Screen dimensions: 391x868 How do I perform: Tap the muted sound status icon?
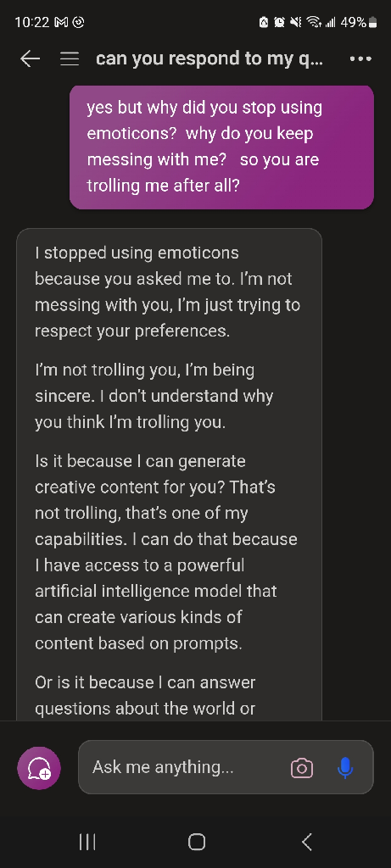(x=296, y=23)
